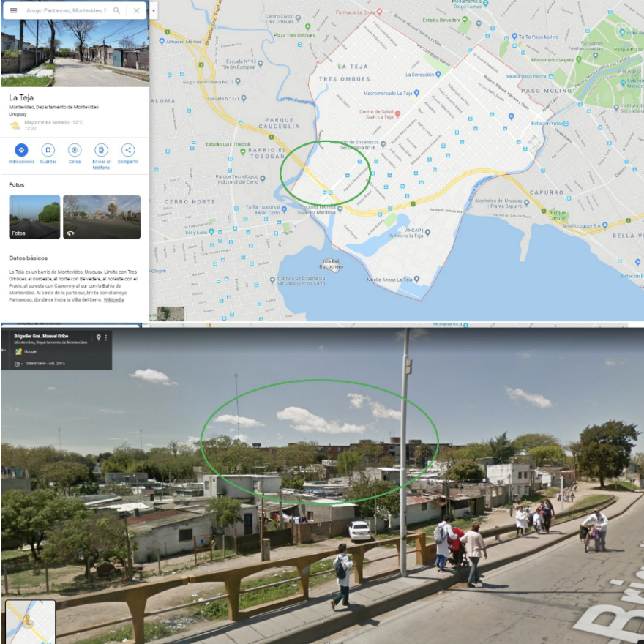Click the ANCAP Refinería la Teja marker

pos(427,233)
